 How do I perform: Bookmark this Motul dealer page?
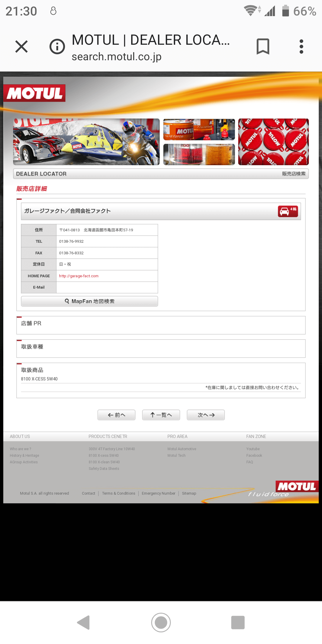(263, 47)
